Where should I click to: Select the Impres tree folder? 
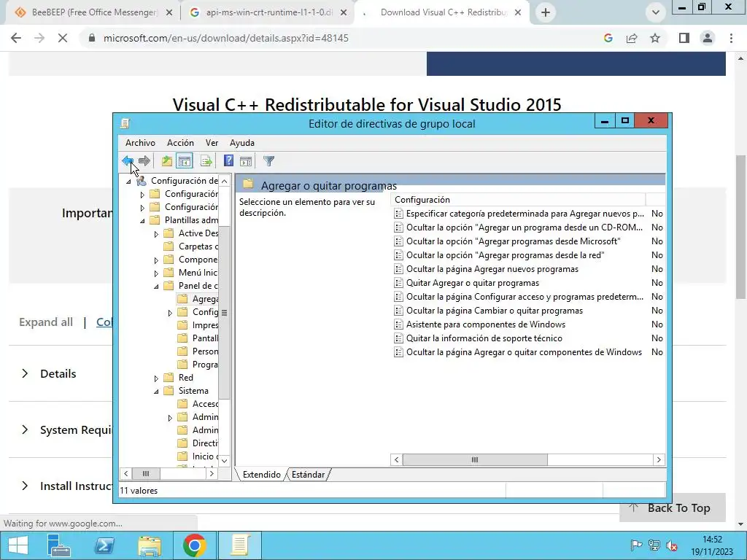pos(205,325)
